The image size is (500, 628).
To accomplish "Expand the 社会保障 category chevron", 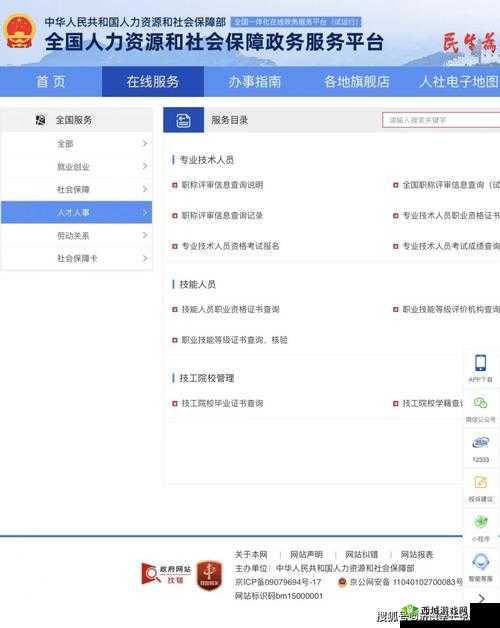I will pos(145,189).
